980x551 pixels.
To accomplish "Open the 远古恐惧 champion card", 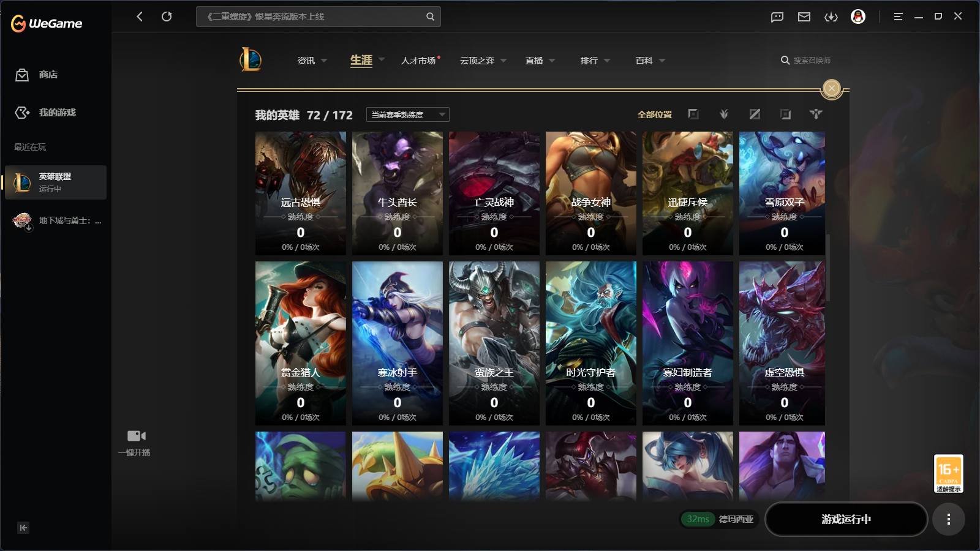I will tap(301, 193).
